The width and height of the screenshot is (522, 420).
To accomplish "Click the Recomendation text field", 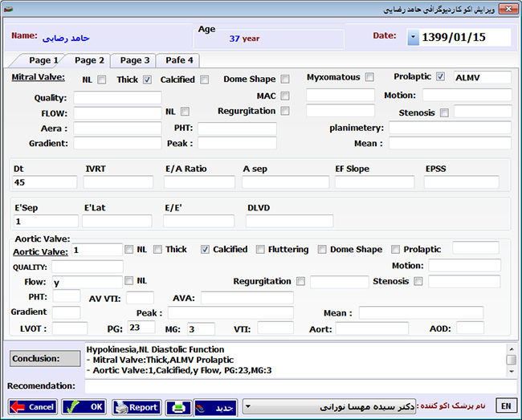I will coord(300,386).
